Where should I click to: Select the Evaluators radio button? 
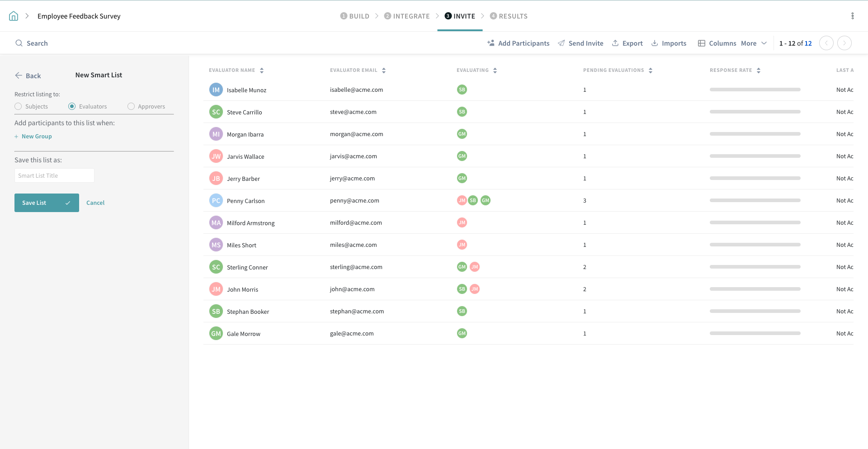(72, 107)
